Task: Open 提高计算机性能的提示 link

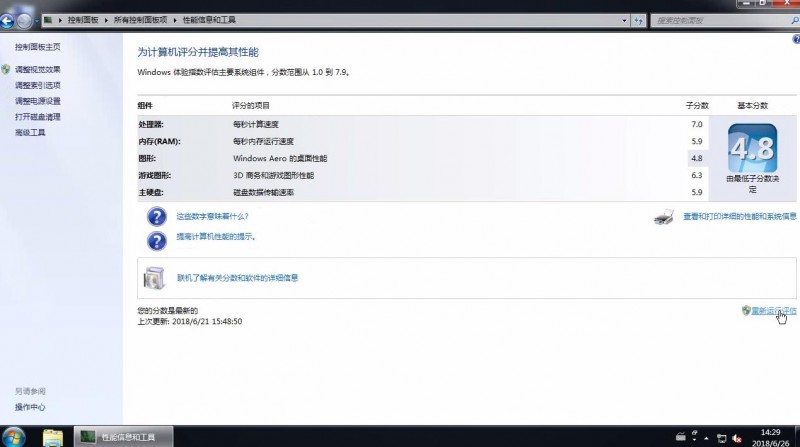Action: 216,237
